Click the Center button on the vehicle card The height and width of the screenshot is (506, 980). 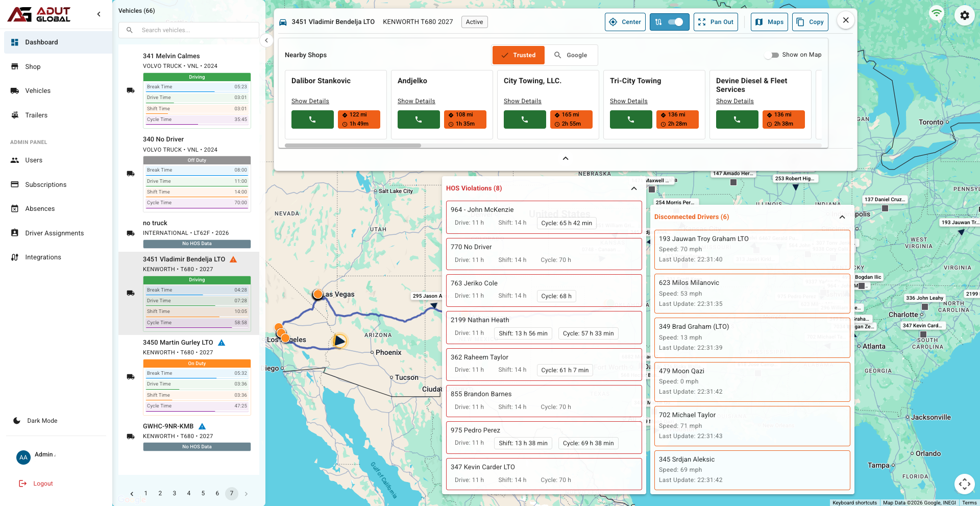(625, 22)
